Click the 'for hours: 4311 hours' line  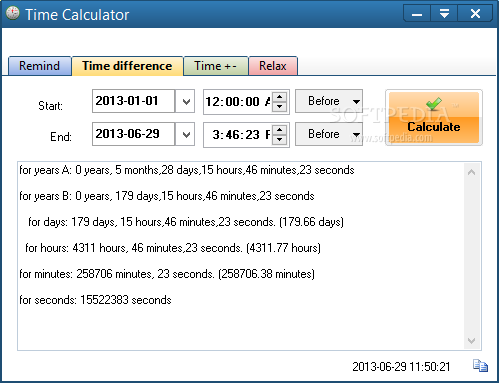173,248
